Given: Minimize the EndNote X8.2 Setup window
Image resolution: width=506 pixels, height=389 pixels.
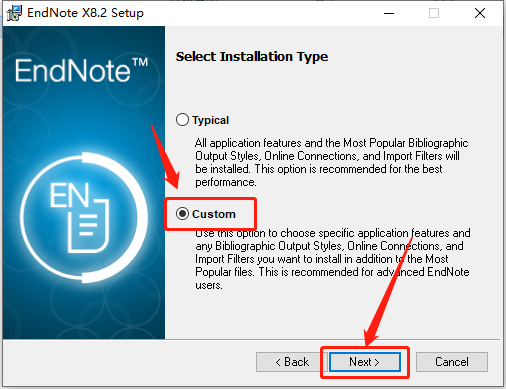Looking at the screenshot, I should click(x=389, y=13).
